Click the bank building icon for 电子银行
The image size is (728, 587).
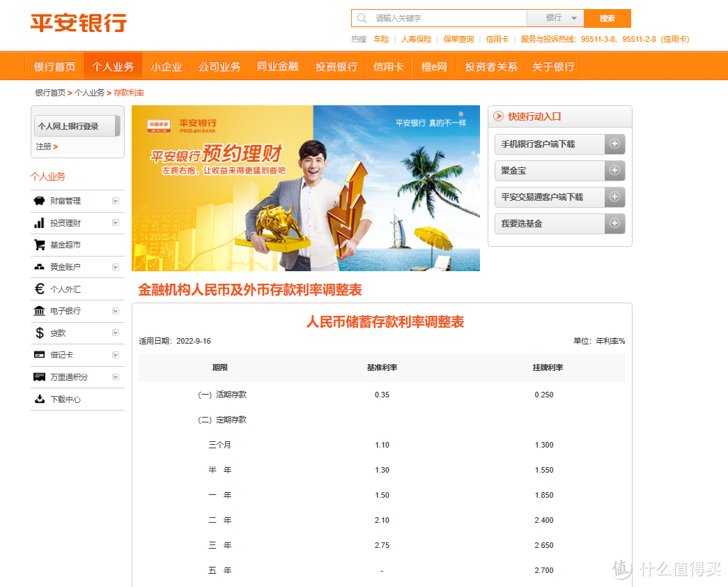point(40,311)
